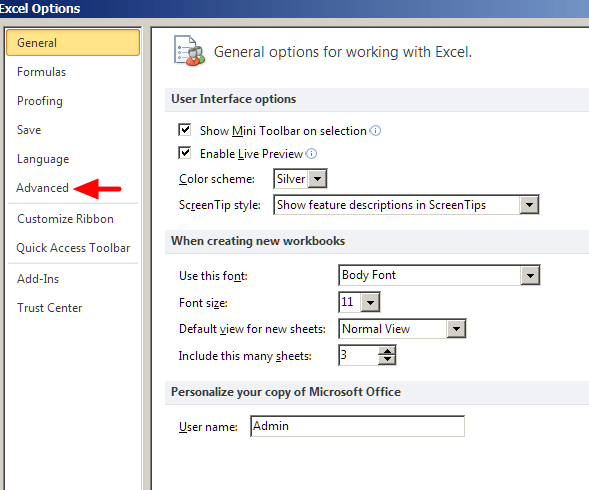The image size is (589, 490).
Task: Click the Excel Options title bar text
Action: click(40, 8)
